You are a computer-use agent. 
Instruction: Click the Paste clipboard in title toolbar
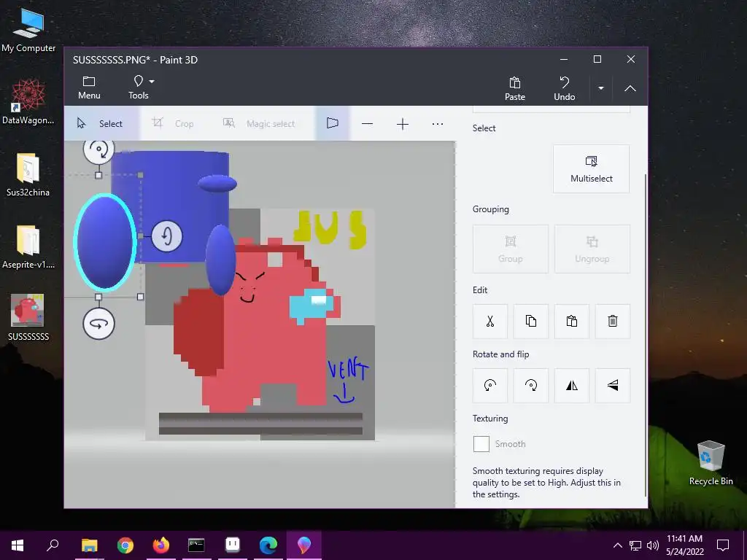[514, 88]
